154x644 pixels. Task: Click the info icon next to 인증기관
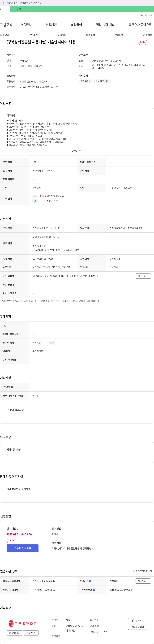[x=90, y=581]
